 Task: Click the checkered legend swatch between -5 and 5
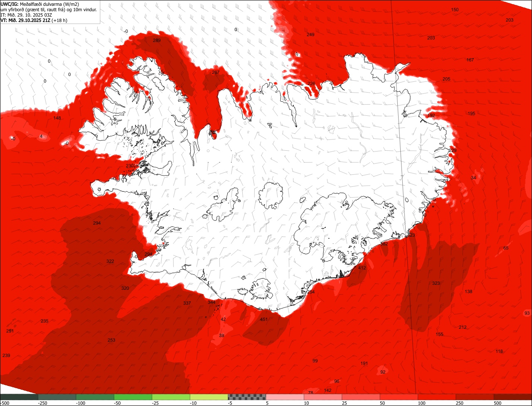pos(247,397)
